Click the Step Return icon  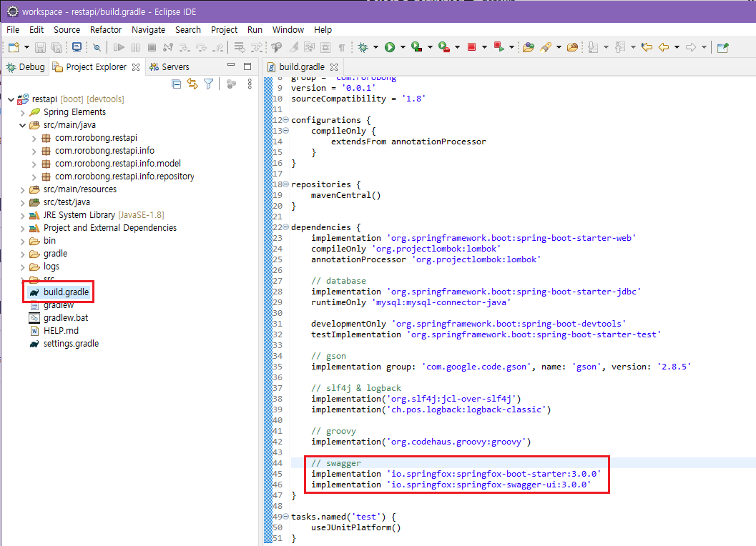pyautogui.click(x=218, y=47)
